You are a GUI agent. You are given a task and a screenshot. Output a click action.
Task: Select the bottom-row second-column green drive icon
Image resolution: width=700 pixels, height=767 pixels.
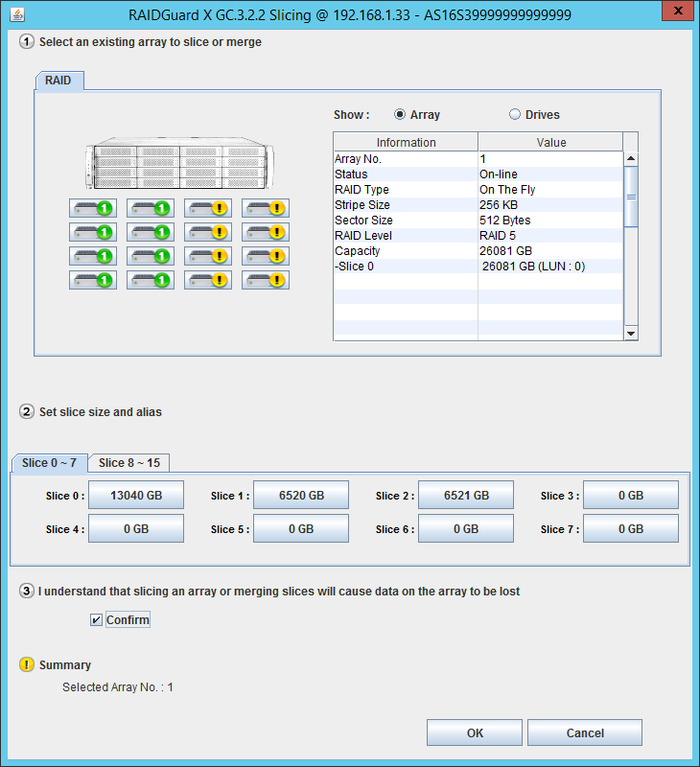pos(151,280)
